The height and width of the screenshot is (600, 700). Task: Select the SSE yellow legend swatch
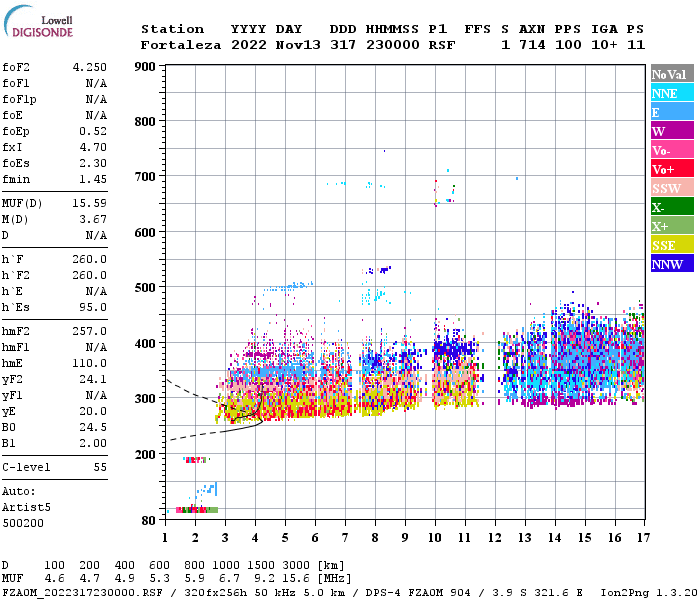point(672,245)
